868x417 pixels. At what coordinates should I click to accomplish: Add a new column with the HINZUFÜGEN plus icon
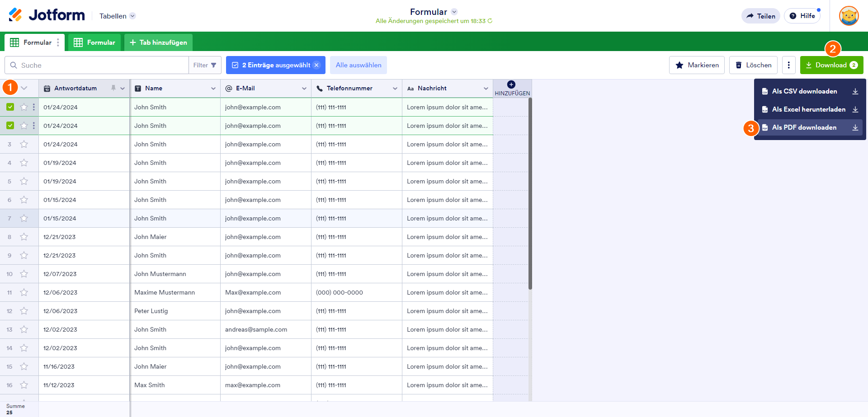[x=511, y=84]
